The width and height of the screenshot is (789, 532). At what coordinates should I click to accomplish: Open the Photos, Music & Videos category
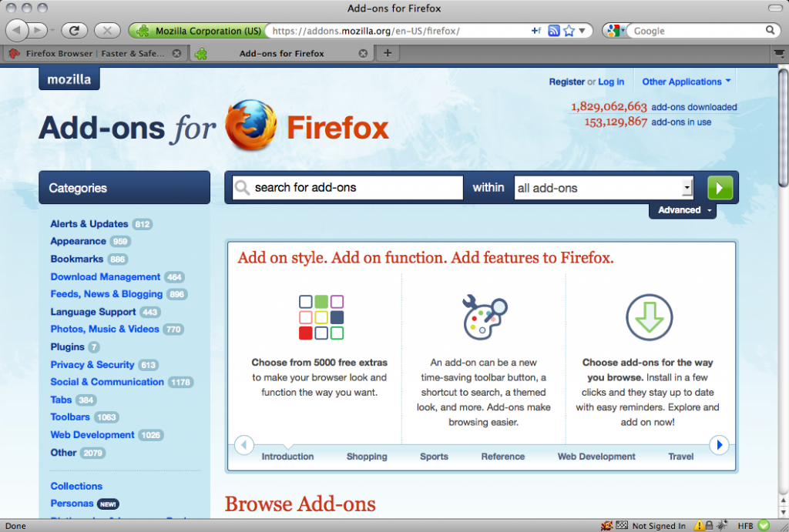[105, 329]
